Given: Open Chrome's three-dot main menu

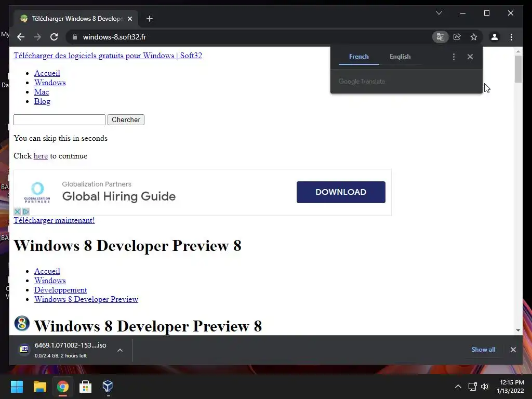Looking at the screenshot, I should click(511, 37).
